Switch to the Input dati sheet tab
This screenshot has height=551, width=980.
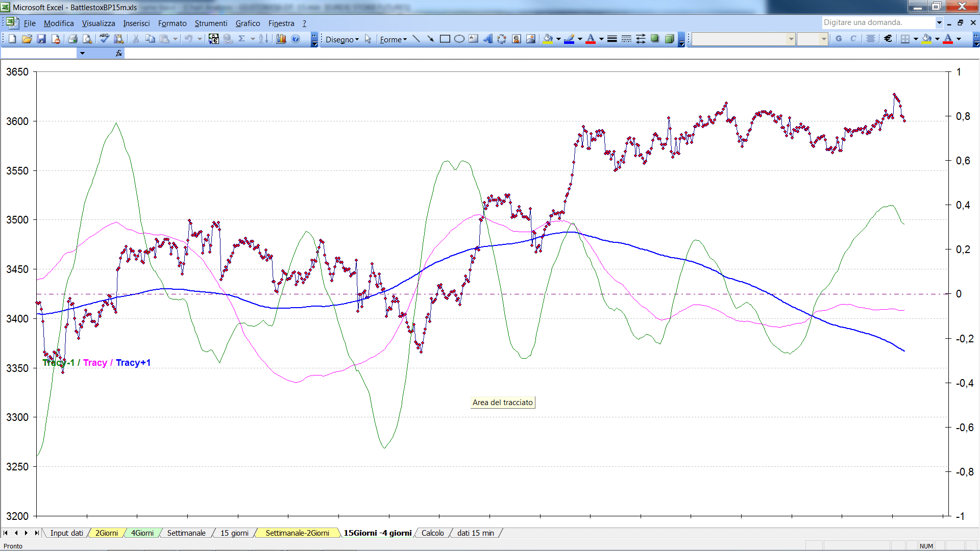pyautogui.click(x=66, y=533)
